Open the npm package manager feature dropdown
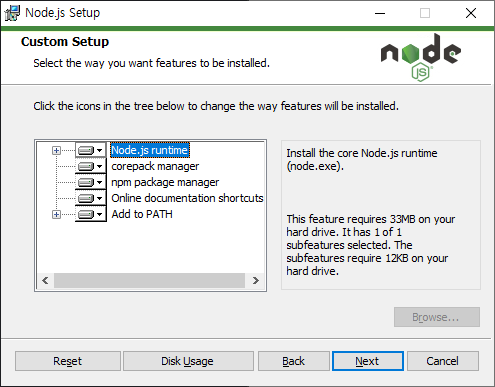The height and width of the screenshot is (387, 495). tap(90, 182)
